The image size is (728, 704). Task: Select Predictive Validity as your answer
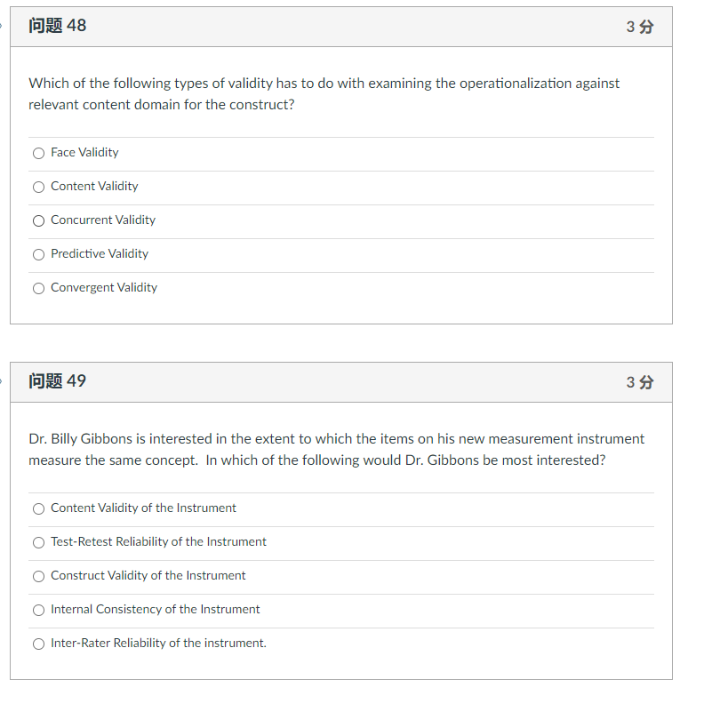pyautogui.click(x=38, y=254)
